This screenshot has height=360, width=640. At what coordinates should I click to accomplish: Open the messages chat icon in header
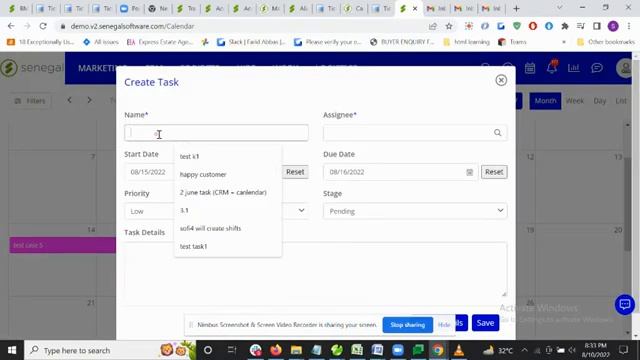(x=597, y=68)
